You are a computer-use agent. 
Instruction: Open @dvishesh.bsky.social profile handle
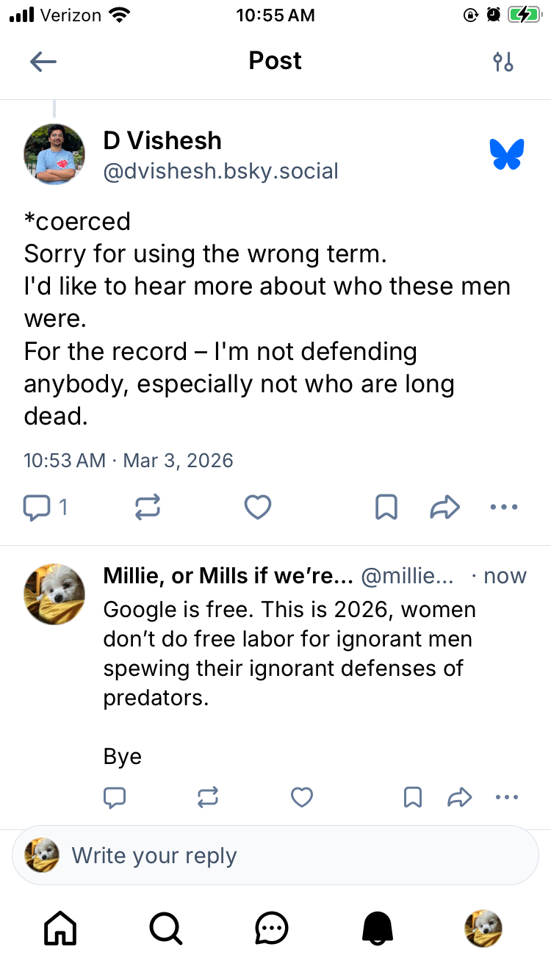coord(220,171)
